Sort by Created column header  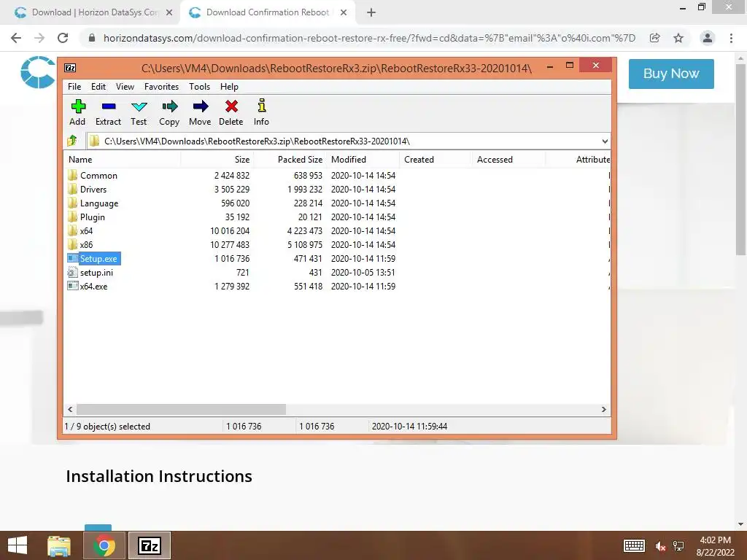coord(436,160)
